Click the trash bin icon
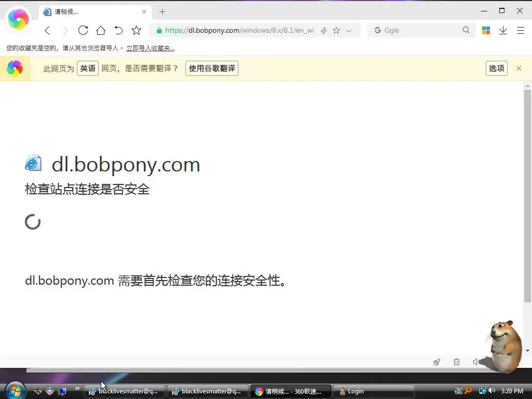 click(457, 362)
